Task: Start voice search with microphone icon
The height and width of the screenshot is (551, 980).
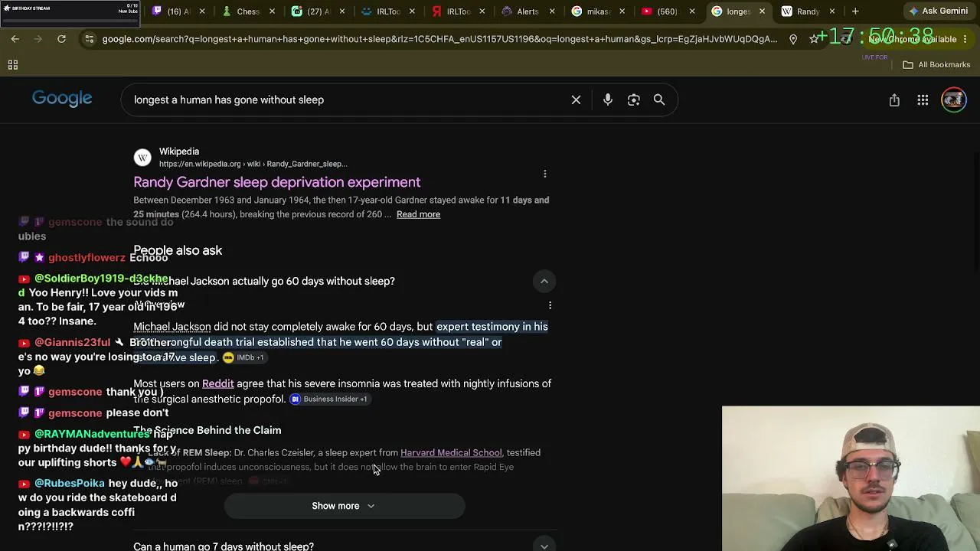Action: pos(608,99)
